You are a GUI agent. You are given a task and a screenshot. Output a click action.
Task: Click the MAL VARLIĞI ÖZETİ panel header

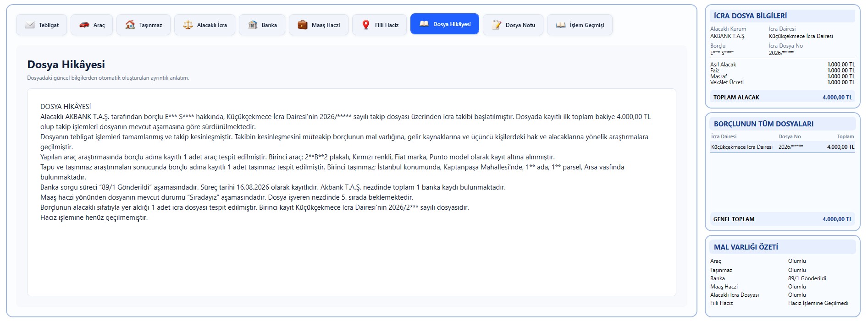point(782,247)
